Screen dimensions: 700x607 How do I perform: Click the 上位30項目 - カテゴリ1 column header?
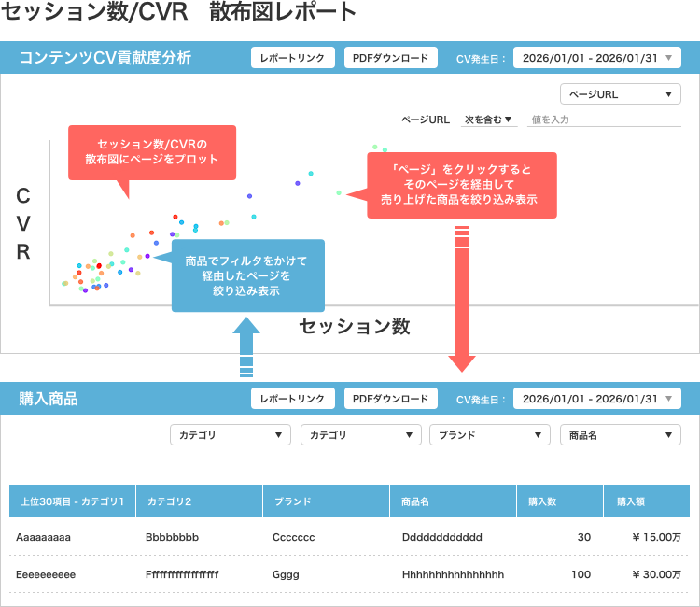pos(72,501)
